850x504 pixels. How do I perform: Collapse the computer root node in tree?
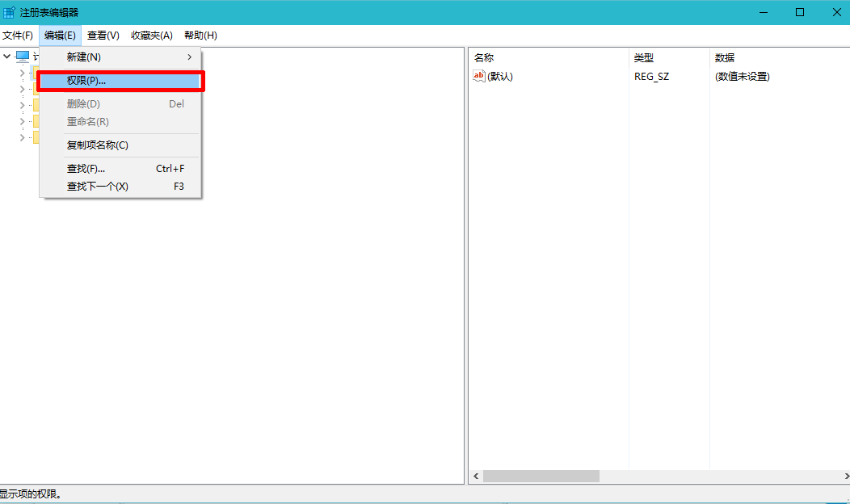(7, 57)
